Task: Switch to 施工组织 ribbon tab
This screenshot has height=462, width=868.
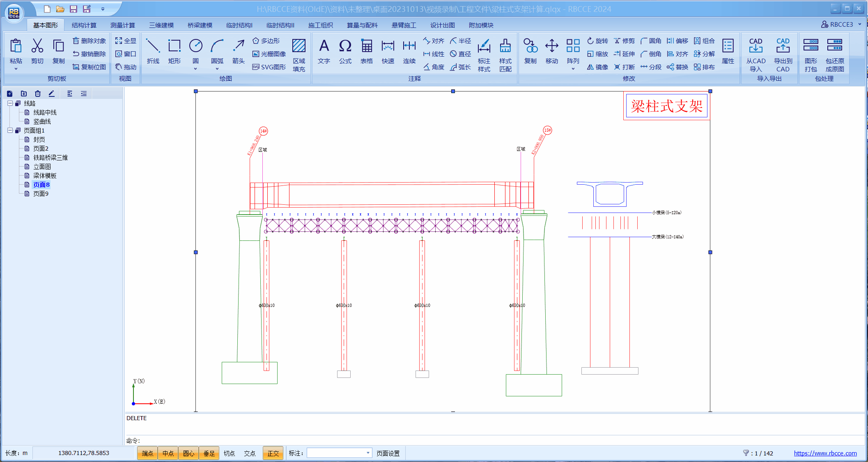Action: tap(321, 25)
